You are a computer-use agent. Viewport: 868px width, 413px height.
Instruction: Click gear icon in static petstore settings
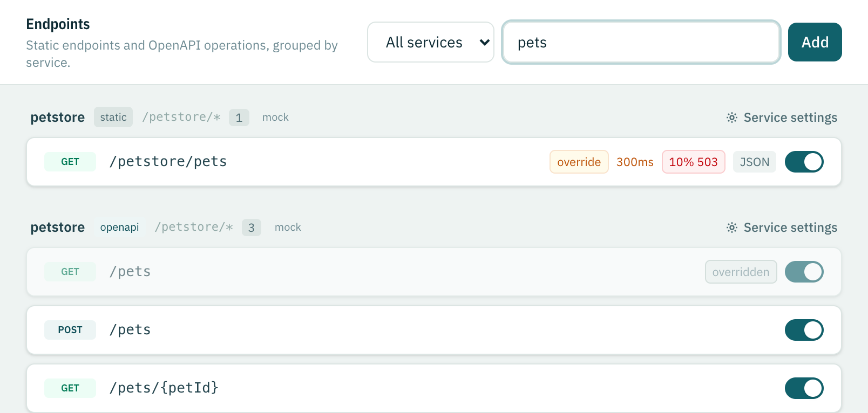(x=732, y=118)
